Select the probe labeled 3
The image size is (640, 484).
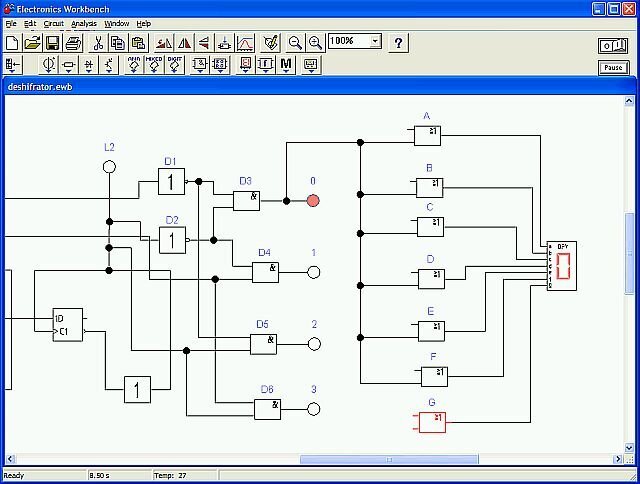point(313,409)
